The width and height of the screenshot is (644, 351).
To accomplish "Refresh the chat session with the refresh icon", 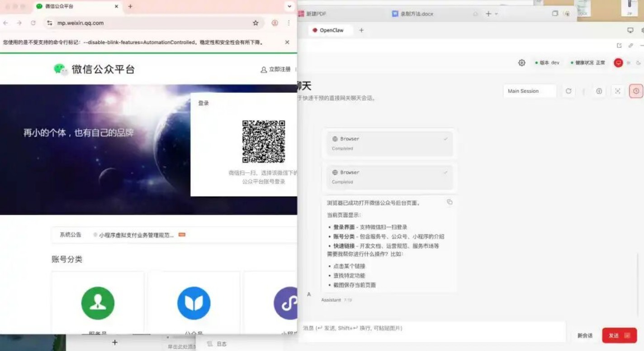I will (569, 91).
